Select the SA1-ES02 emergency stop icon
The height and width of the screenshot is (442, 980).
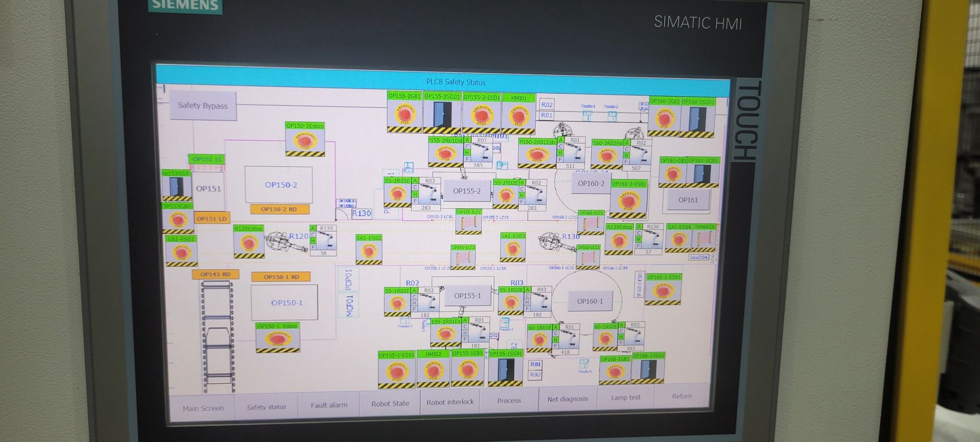(x=369, y=252)
